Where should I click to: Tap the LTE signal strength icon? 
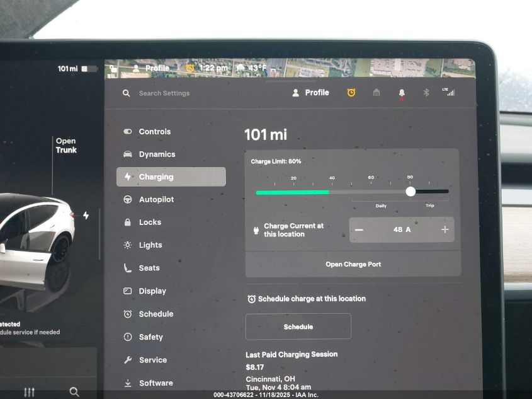(x=448, y=92)
